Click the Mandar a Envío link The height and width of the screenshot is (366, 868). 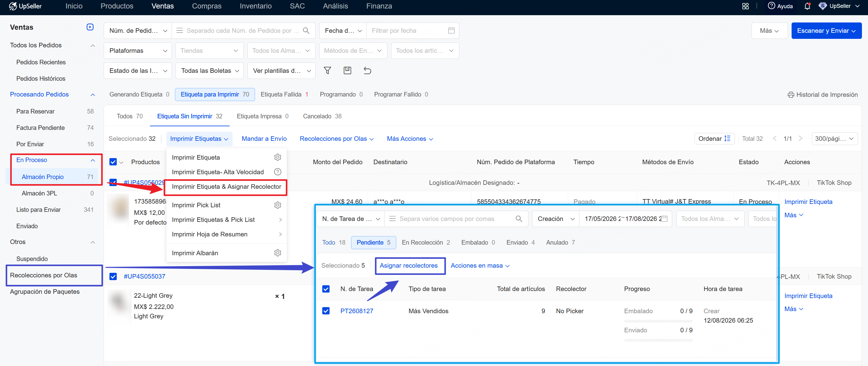pyautogui.click(x=264, y=139)
